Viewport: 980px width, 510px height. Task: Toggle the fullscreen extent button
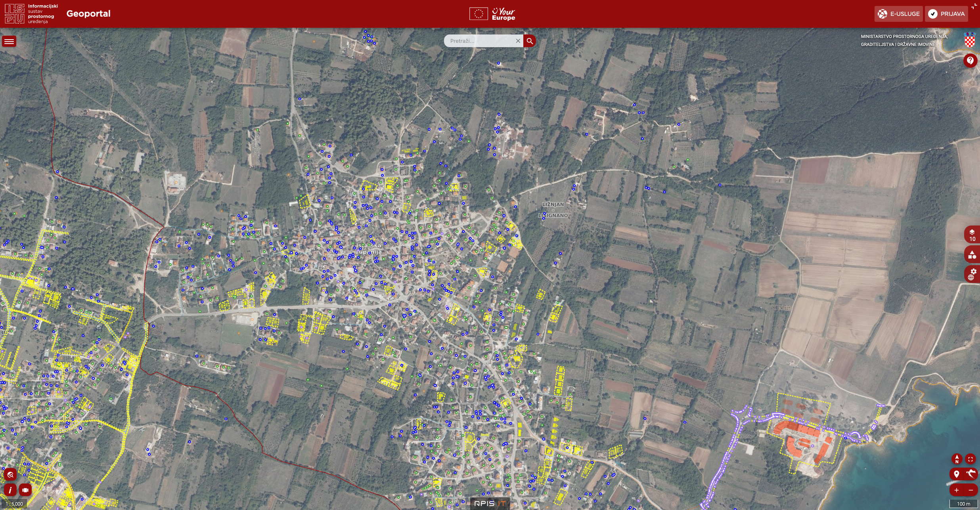pos(970,459)
